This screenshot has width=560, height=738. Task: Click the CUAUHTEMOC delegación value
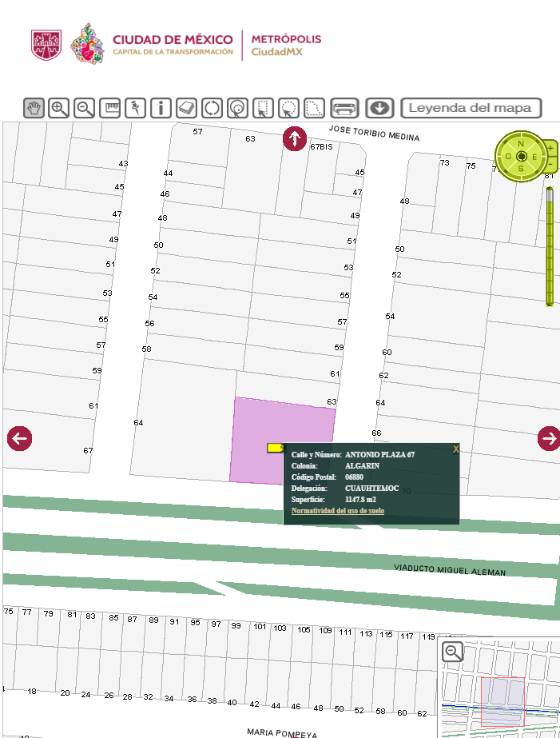coord(372,489)
